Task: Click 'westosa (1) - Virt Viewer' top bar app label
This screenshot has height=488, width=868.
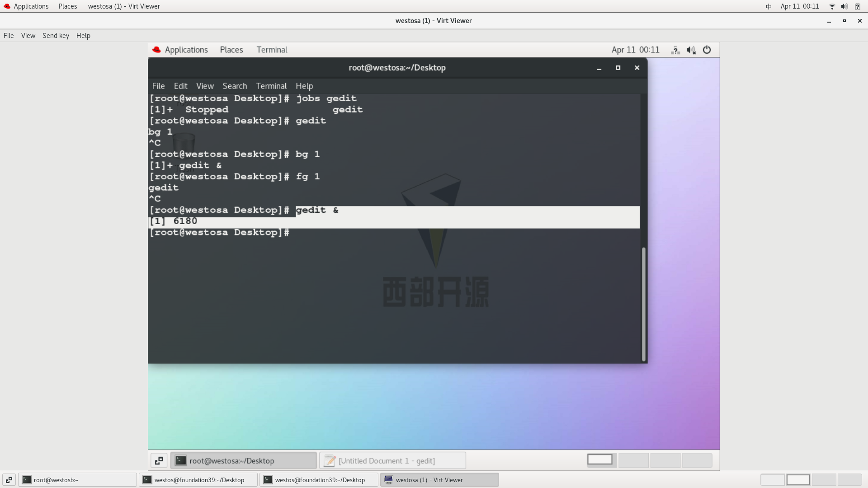Action: pos(124,6)
